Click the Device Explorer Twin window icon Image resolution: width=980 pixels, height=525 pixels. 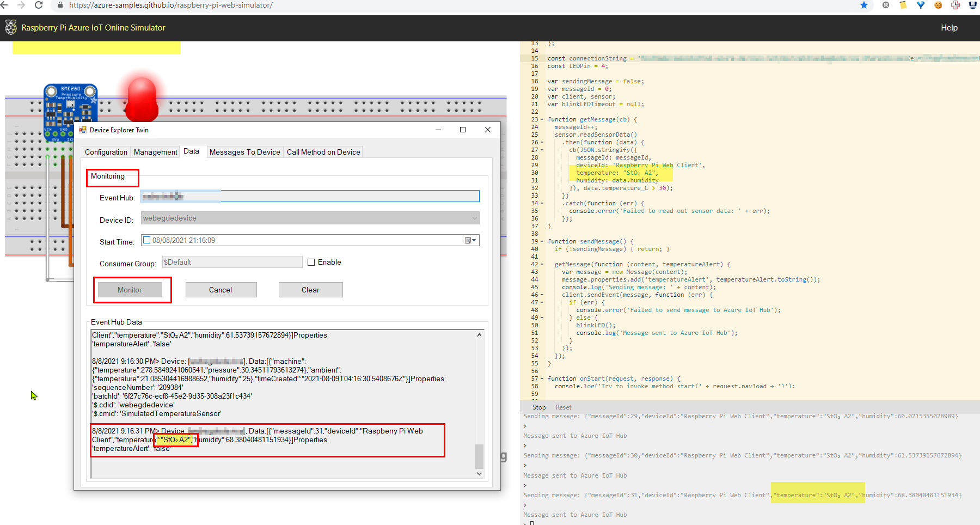83,130
